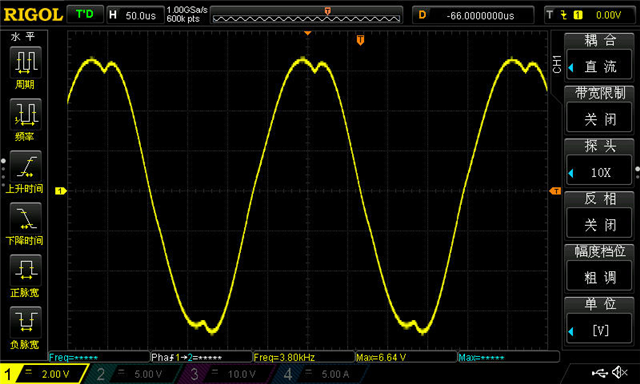Toggle 反相 invert 关闭 setting

[x=599, y=224]
